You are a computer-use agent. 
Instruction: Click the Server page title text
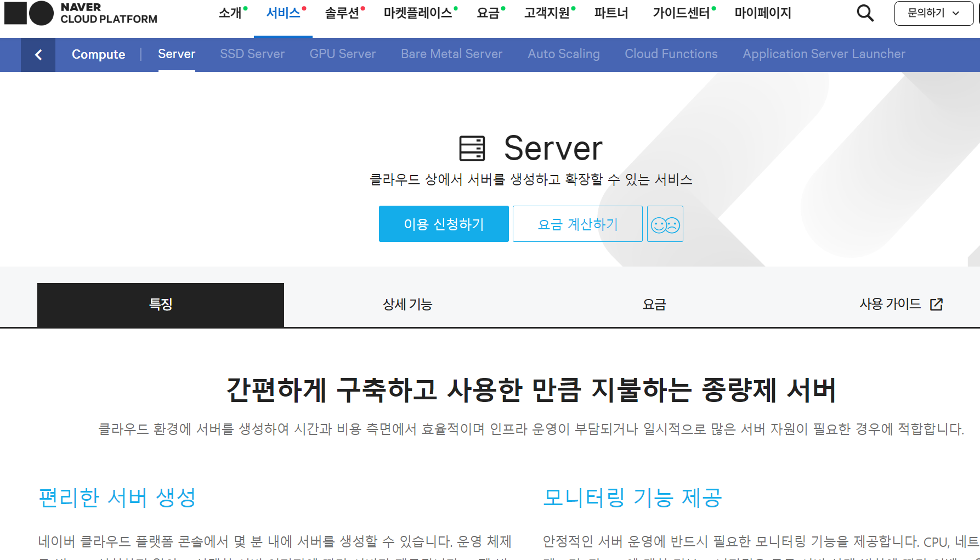click(553, 148)
